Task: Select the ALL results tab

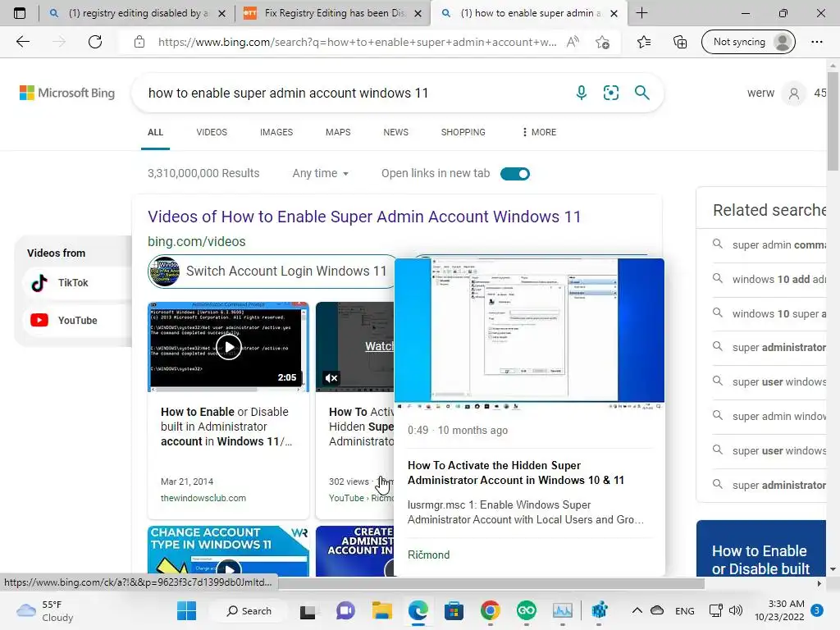Action: [155, 132]
